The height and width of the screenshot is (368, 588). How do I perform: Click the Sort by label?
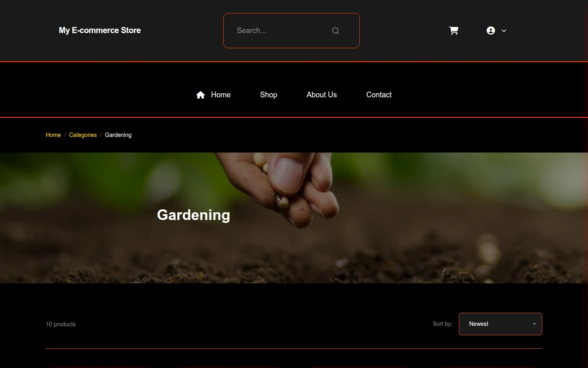pos(443,324)
